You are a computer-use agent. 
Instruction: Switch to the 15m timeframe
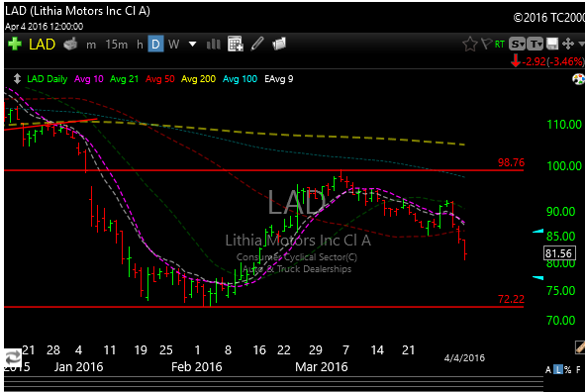(117, 45)
